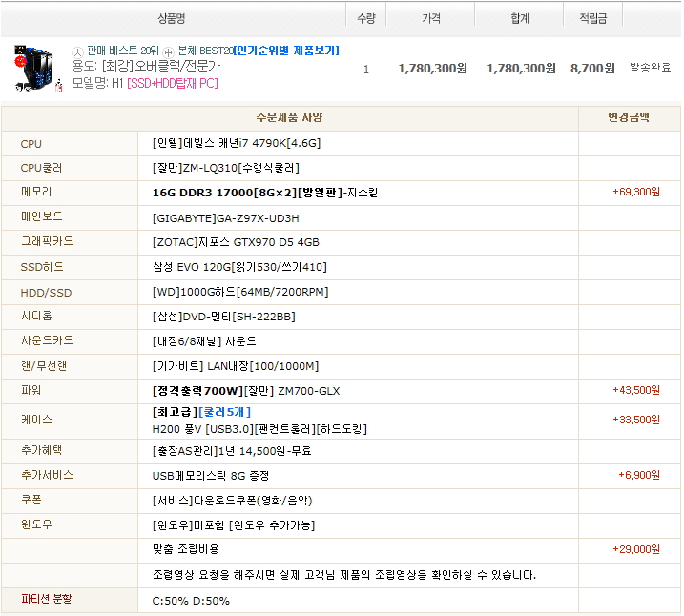684x616 pixels.
Task: Select HDD spec [WD]1000G하드
Action: point(240,292)
